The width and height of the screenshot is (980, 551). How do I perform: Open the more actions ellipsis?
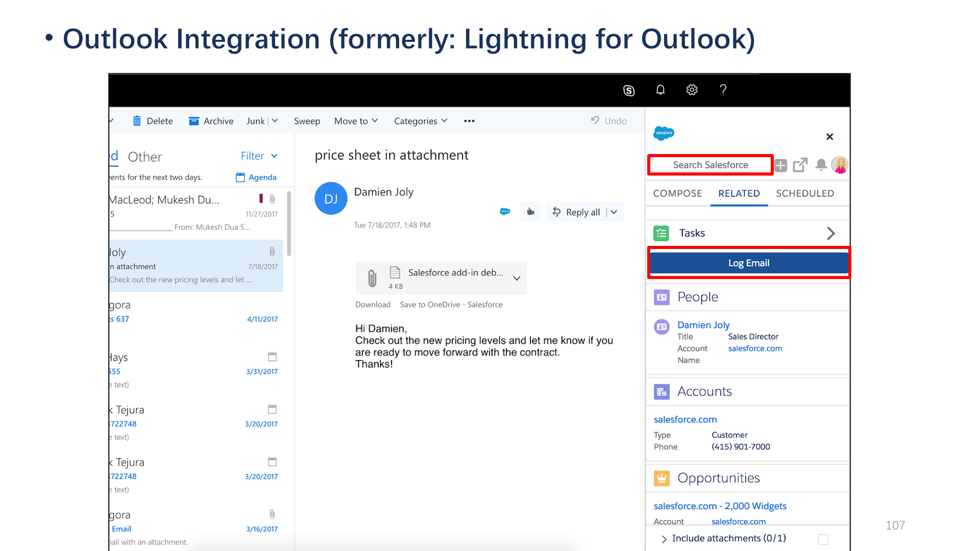[x=469, y=121]
